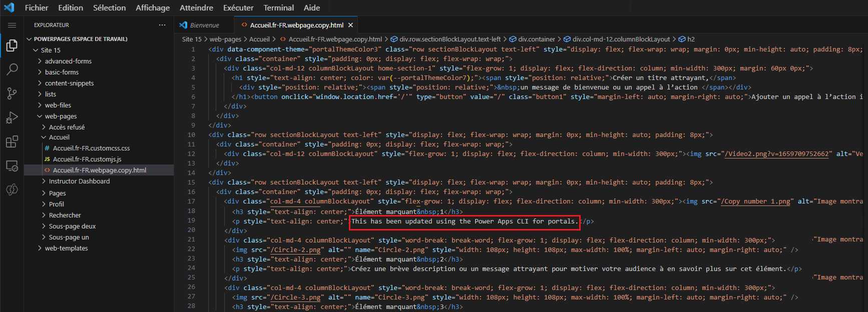Select Accueil.fr-FR.webpage.copy.html in explorer tree

(99, 170)
